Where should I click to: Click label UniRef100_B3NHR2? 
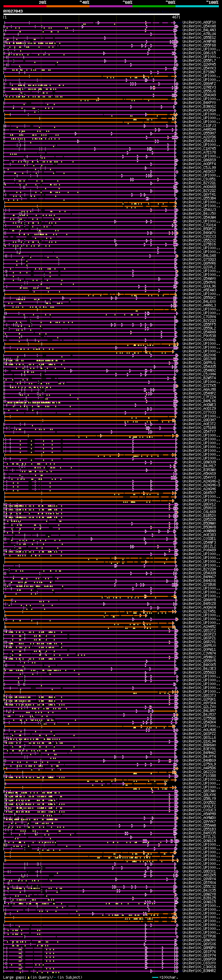coord(199,971)
